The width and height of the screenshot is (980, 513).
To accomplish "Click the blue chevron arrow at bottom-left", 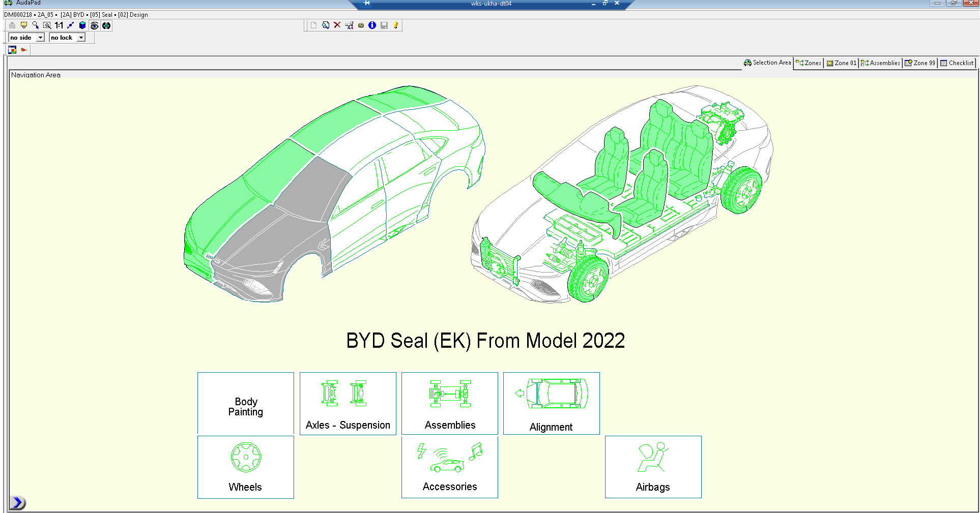I will pyautogui.click(x=17, y=503).
